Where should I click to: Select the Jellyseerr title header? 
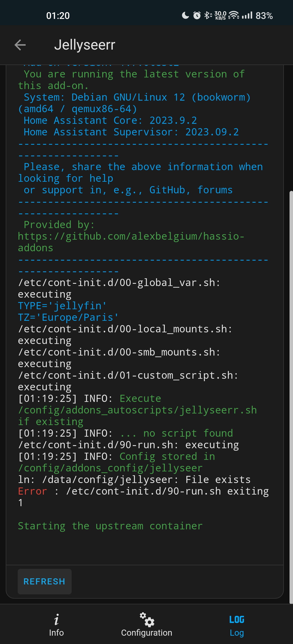pos(85,45)
